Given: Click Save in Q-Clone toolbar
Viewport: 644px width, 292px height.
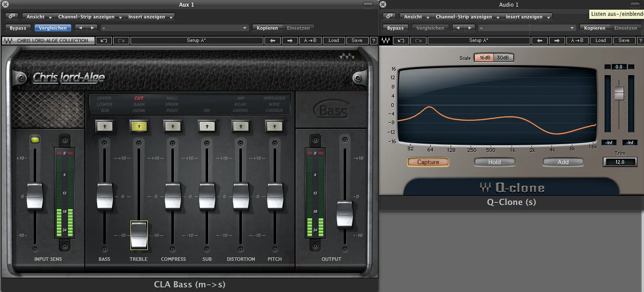Looking at the screenshot, I should click(624, 40).
